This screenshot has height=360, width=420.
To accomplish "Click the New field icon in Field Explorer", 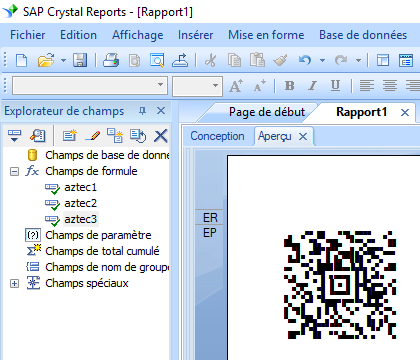I will (x=70, y=136).
